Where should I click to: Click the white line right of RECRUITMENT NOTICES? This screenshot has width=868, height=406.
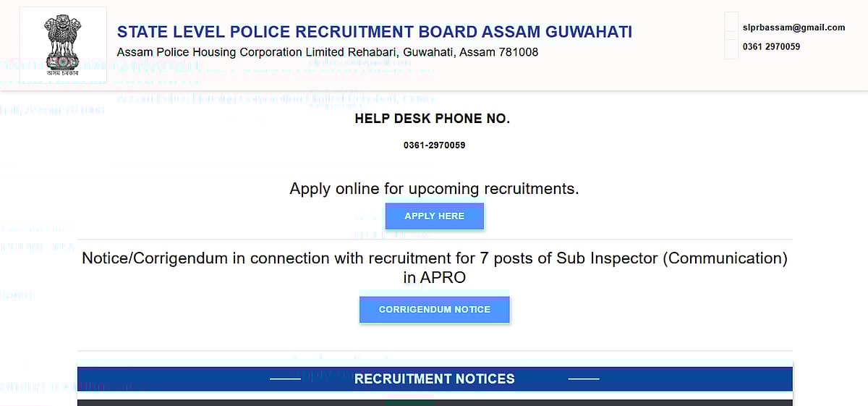(x=584, y=378)
